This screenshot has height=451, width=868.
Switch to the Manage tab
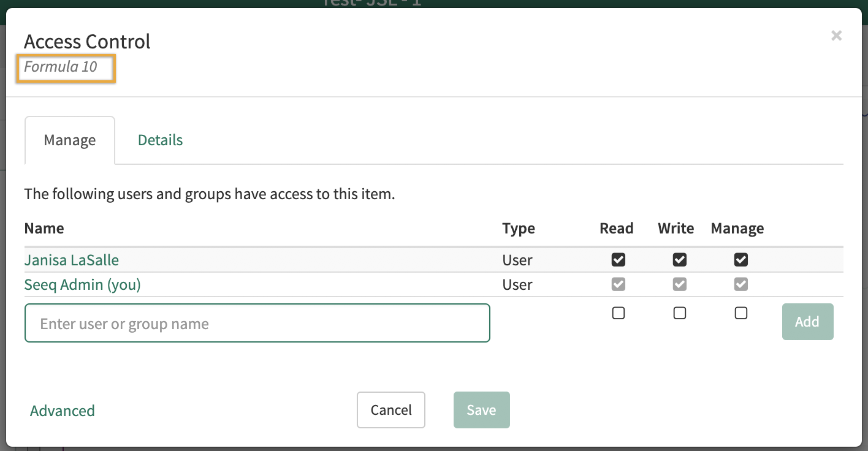point(70,140)
